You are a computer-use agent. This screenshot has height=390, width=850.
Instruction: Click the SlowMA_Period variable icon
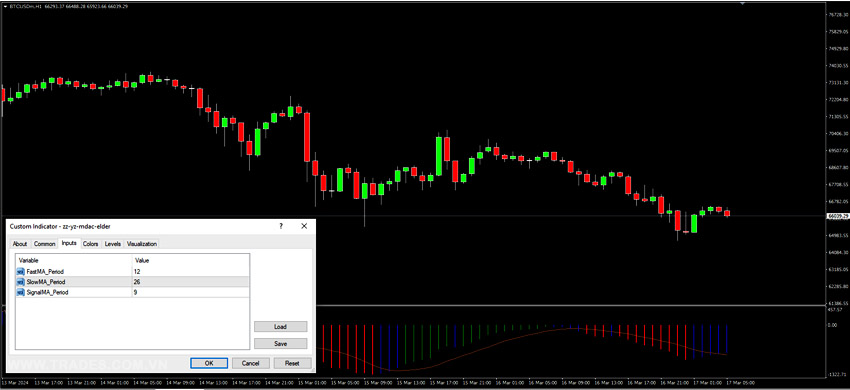tap(21, 282)
